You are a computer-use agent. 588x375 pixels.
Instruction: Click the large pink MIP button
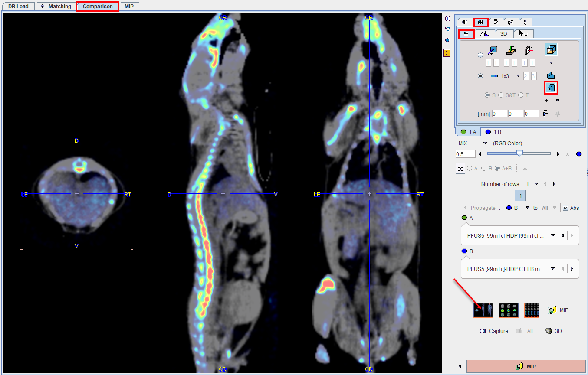(526, 366)
